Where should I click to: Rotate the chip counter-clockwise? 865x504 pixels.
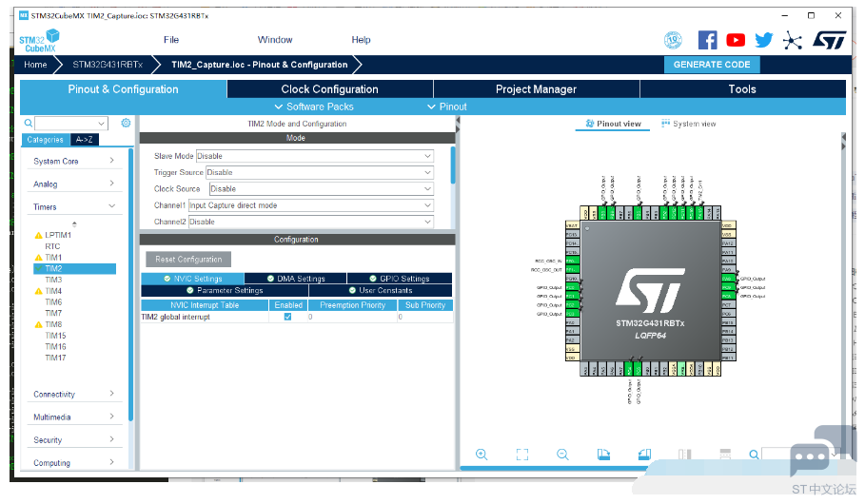[644, 455]
